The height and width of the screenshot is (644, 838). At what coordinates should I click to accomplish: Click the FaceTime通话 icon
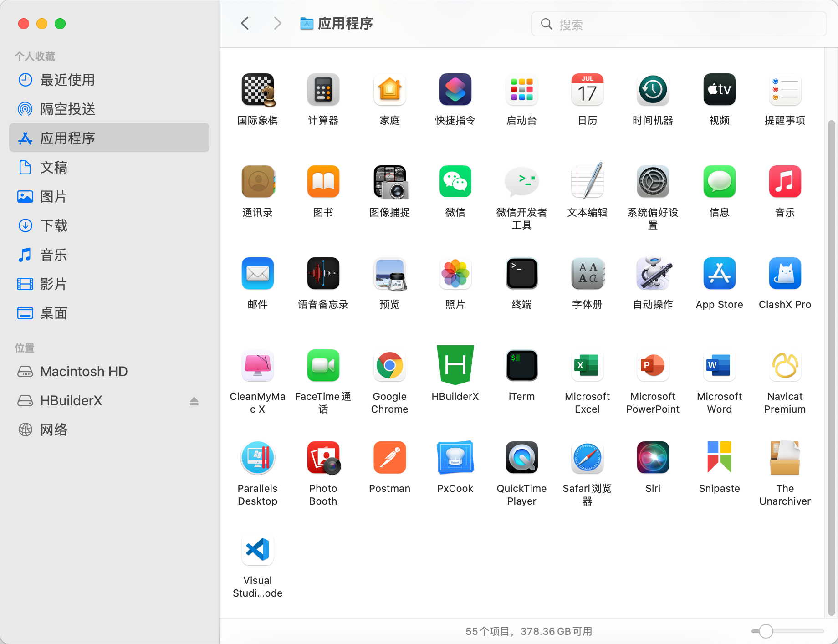pos(323,366)
